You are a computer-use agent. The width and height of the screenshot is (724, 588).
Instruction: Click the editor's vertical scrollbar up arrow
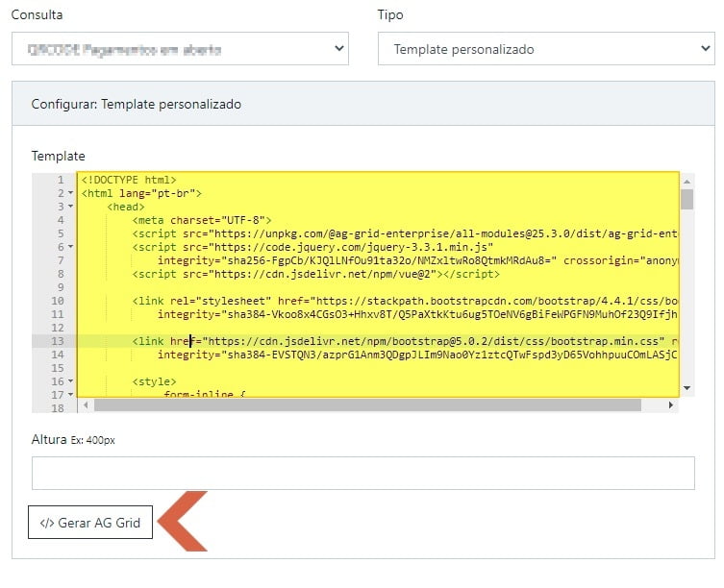coord(687,179)
